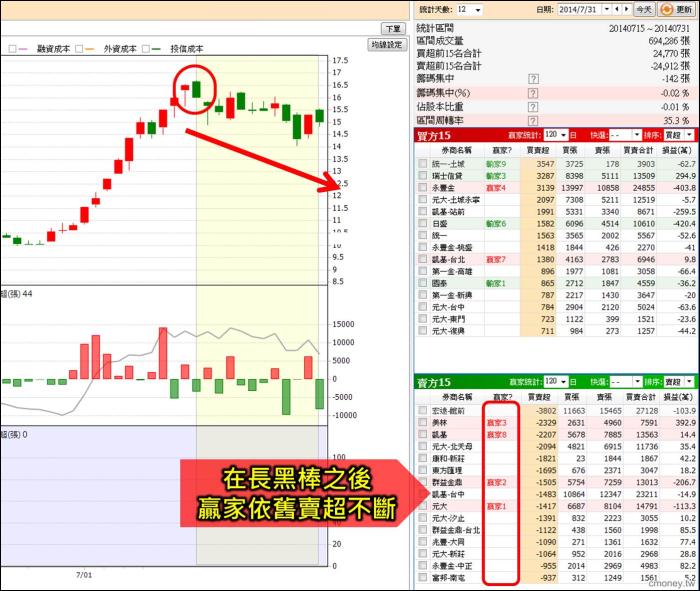Open the 買方15 贏家統計 120 dropdown

pyautogui.click(x=564, y=135)
